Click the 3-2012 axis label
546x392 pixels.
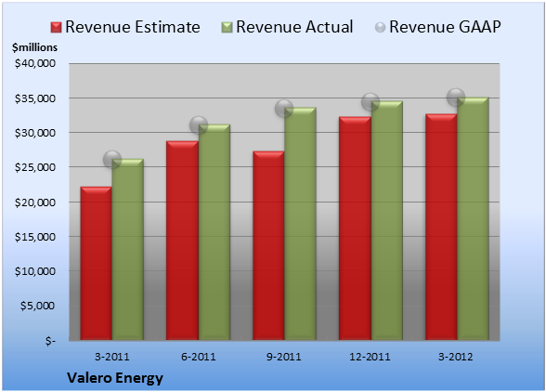(x=456, y=357)
